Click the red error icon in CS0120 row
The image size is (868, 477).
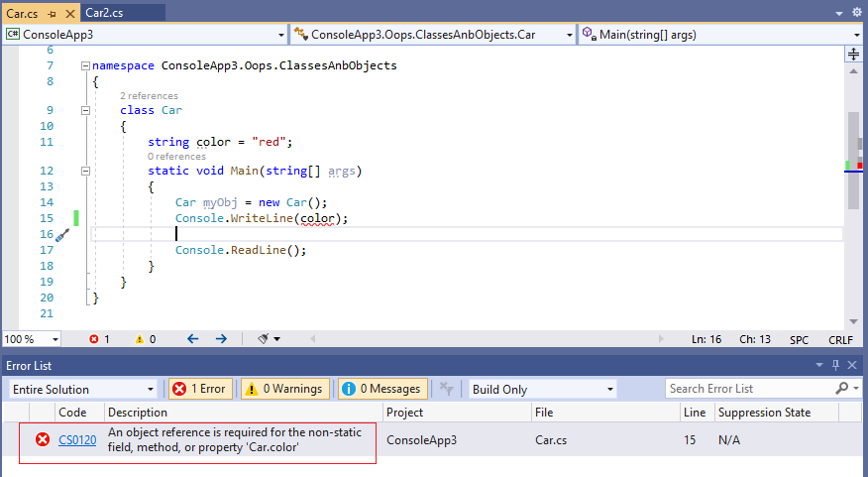coord(43,440)
